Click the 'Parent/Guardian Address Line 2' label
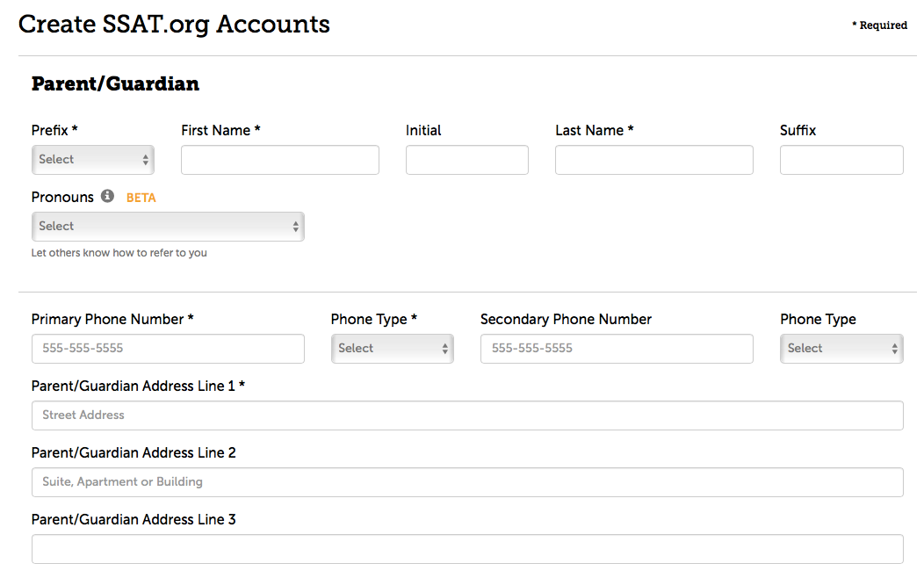 134,452
